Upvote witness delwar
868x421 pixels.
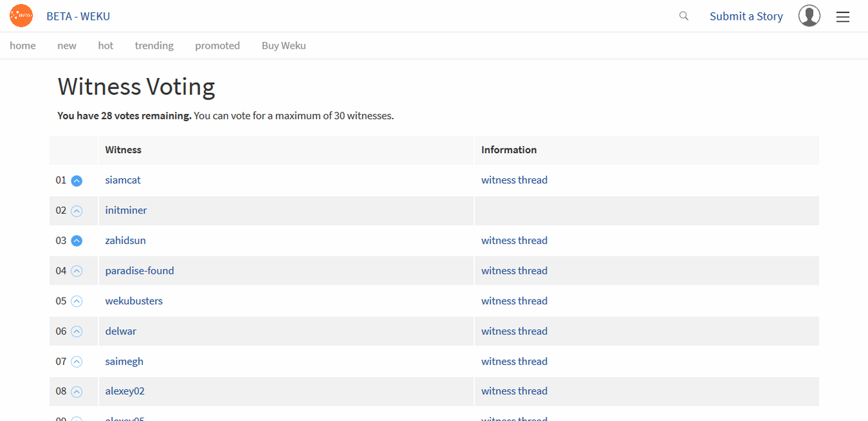pyautogui.click(x=77, y=332)
